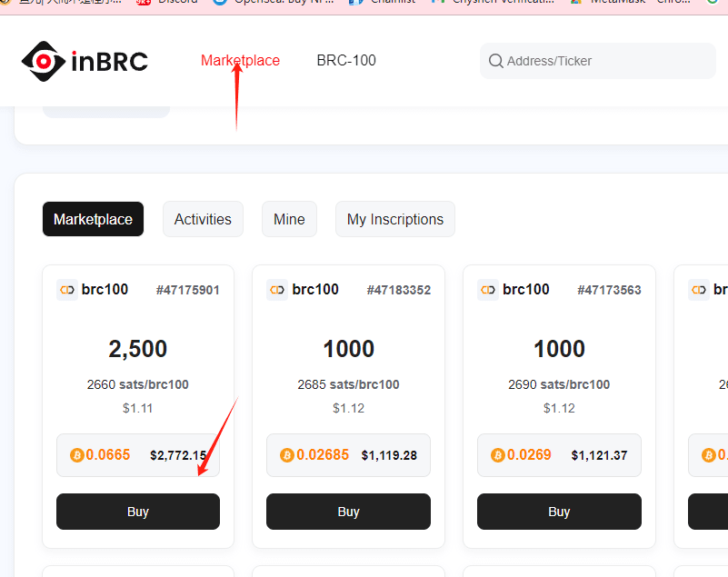Click the brc100 icon on card #47173563
Viewport: 728px width, 577px height.
click(x=488, y=289)
